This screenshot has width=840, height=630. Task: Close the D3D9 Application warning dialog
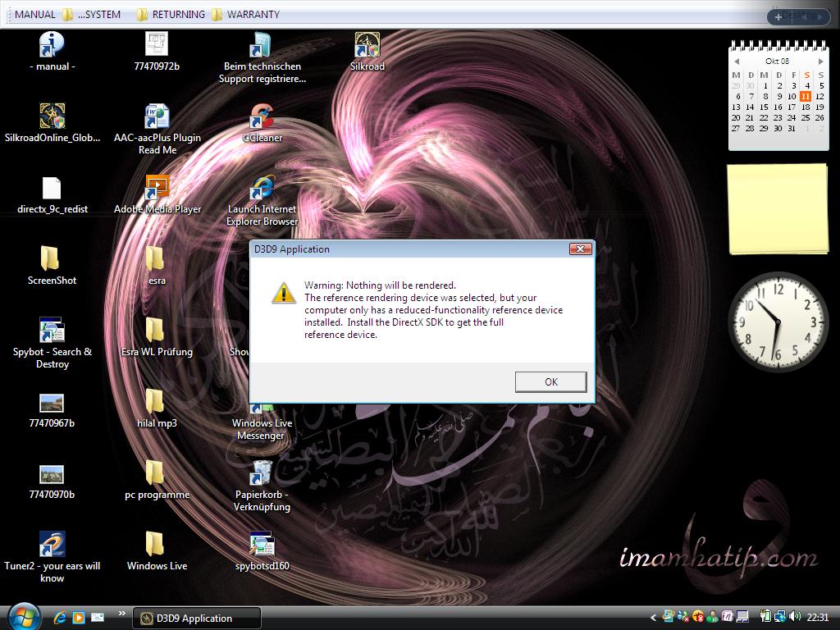point(580,249)
